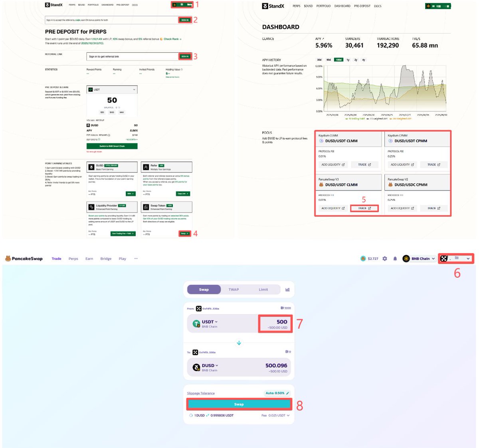479x448 pixels.
Task: Open the DUSD To token selector
Action: click(206, 367)
